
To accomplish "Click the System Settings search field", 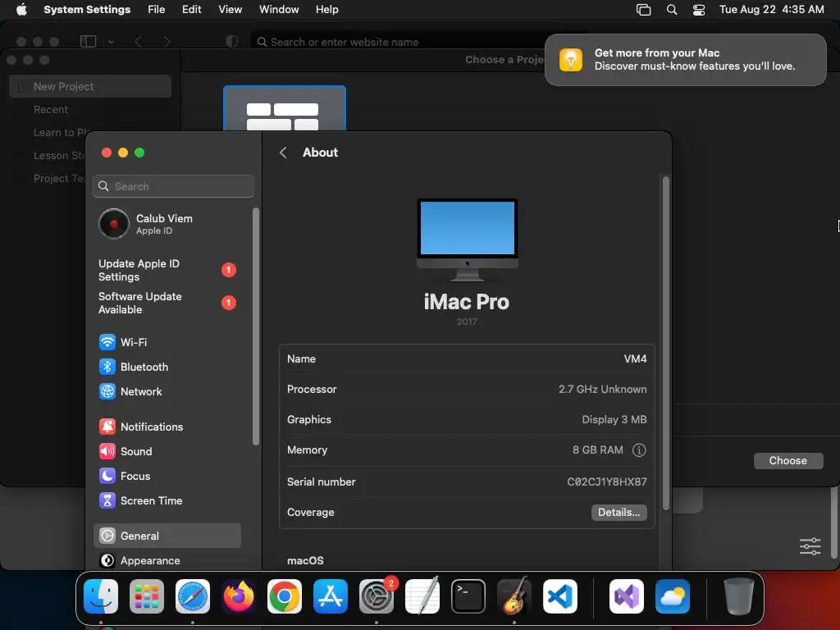I will coord(173,186).
